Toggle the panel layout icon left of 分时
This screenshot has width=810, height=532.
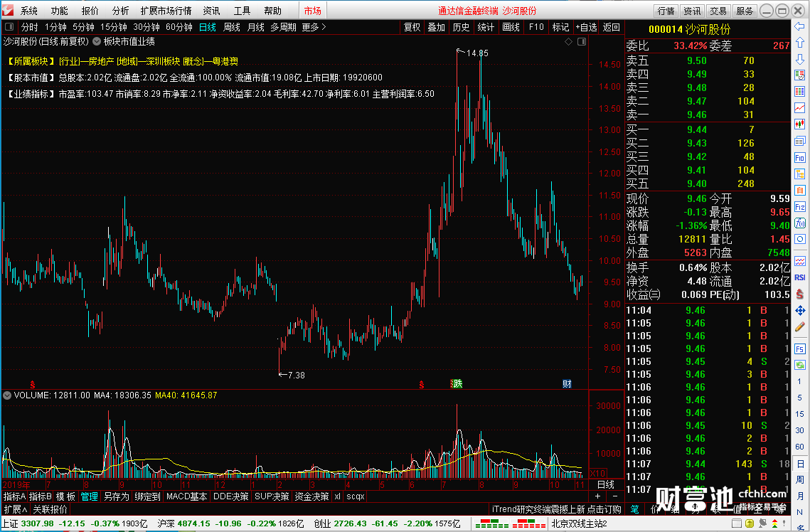click(9, 27)
